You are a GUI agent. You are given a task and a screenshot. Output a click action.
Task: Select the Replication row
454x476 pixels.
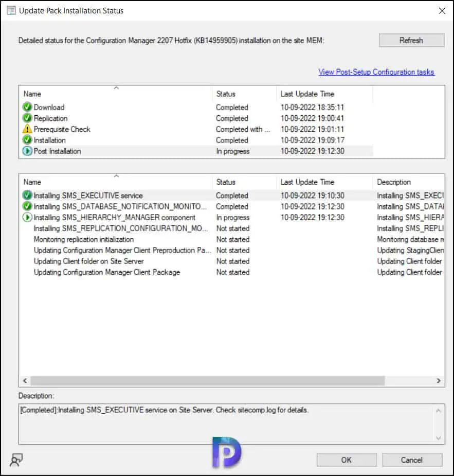[x=196, y=118]
